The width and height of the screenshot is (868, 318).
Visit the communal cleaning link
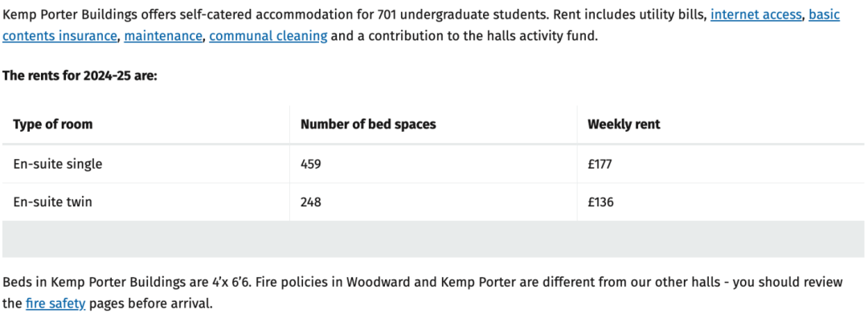(268, 36)
